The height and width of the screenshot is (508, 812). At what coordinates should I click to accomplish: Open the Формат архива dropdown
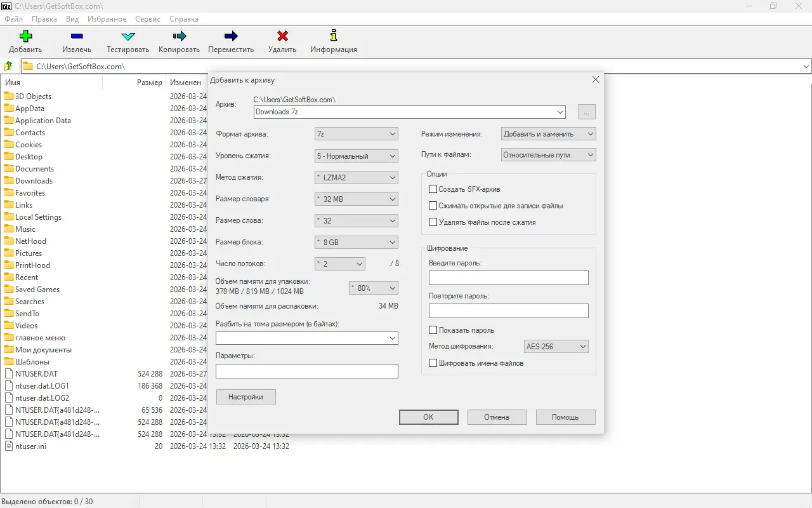point(357,134)
